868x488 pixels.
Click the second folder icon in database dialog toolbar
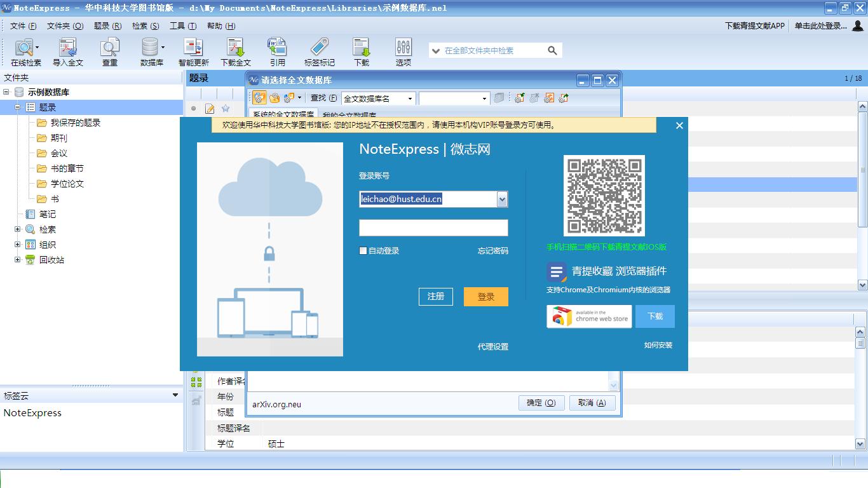tap(275, 98)
